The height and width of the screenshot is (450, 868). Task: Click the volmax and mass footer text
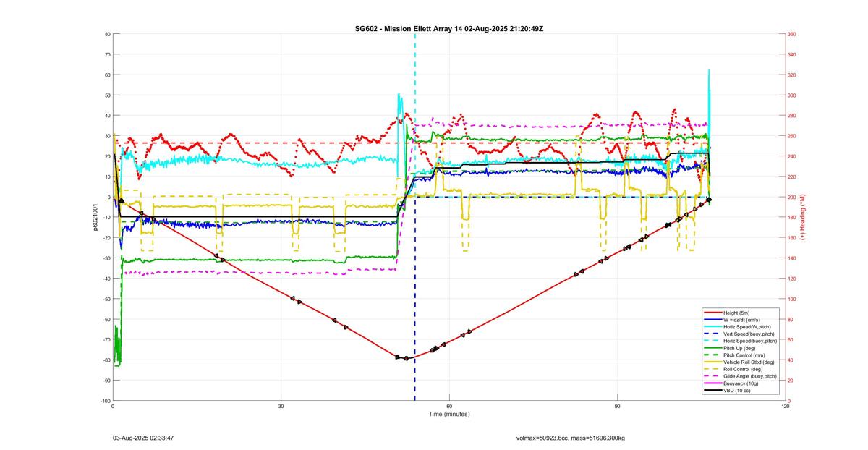[x=571, y=438]
